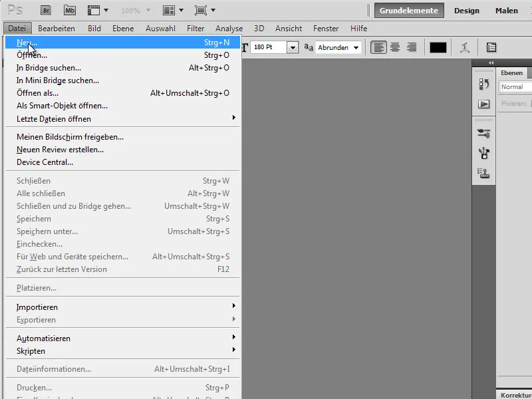Viewport: 532px width, 399px height.
Task: Open the Arrange Documents dropdown arrow
Action: [x=181, y=11]
